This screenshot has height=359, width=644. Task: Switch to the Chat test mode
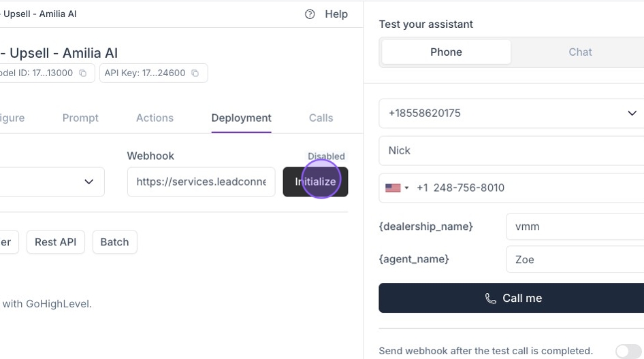coord(580,52)
